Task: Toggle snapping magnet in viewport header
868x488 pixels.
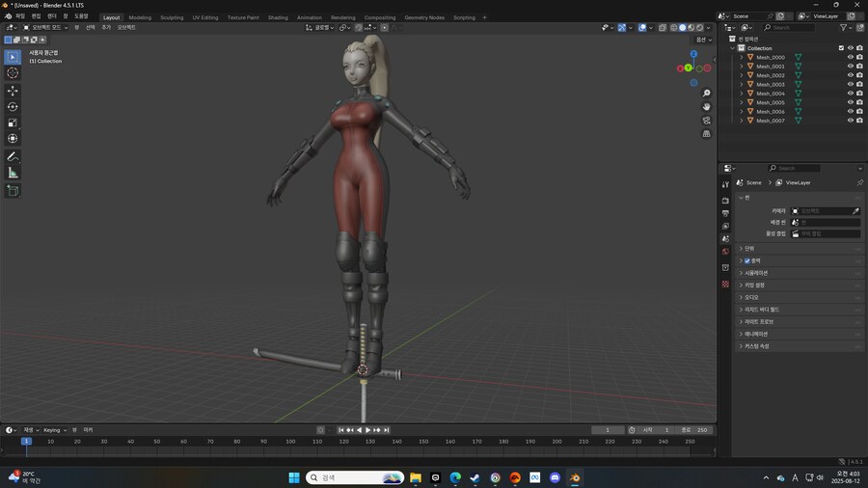Action: pos(359,27)
